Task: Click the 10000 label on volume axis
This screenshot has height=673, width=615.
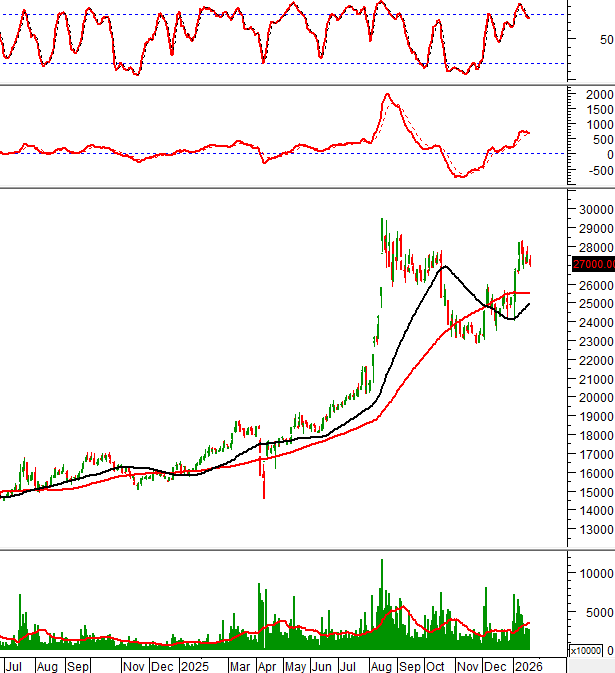Action: pyautogui.click(x=596, y=574)
